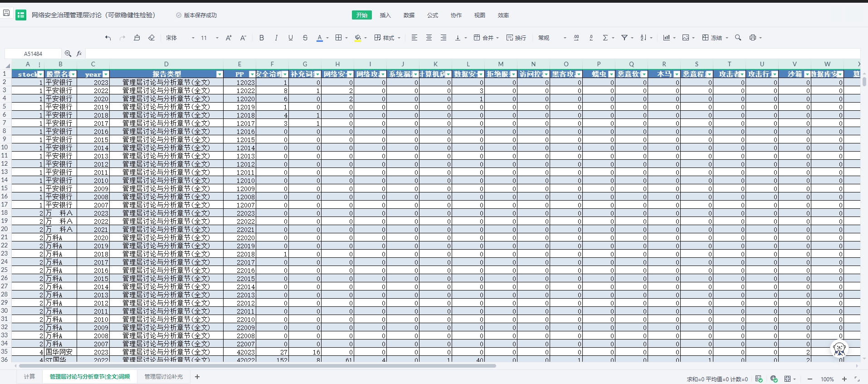Screen dimensions: 868x384
Task: Click the fullscreen icon in status bar
Action: (857, 379)
